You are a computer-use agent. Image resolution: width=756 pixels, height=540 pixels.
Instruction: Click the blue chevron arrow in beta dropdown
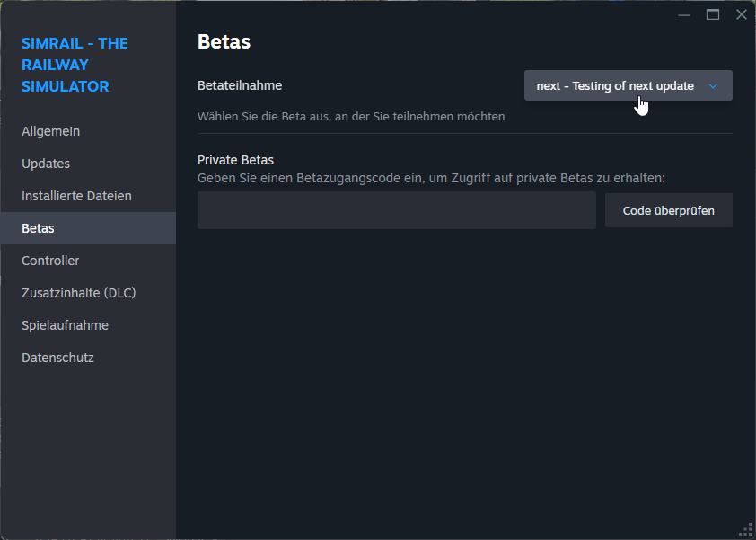tap(713, 86)
